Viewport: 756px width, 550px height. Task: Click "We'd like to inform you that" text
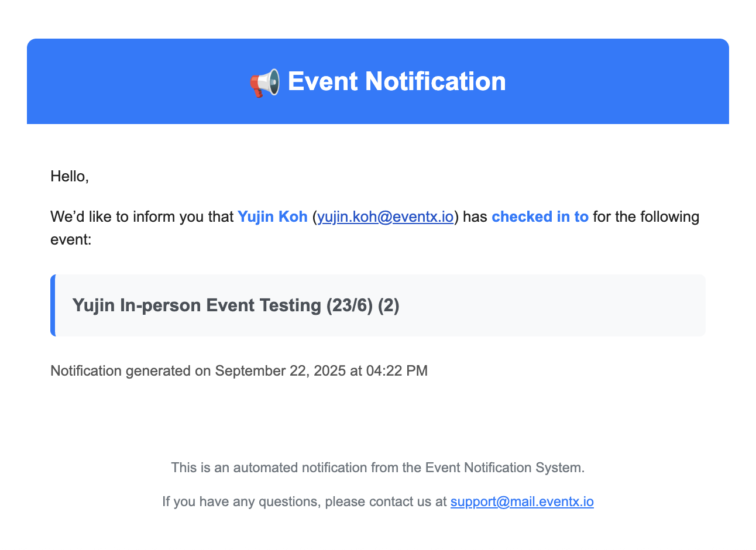tap(142, 217)
